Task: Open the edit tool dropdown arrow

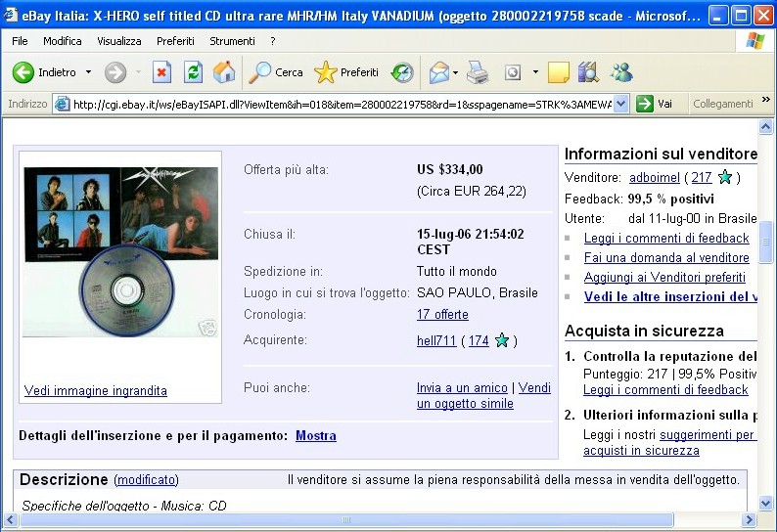Action: [535, 72]
